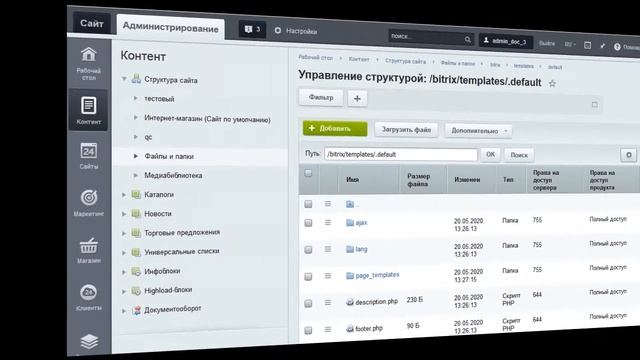Expand the Каталоги tree node
This screenshot has width=640, height=360.
[124, 195]
